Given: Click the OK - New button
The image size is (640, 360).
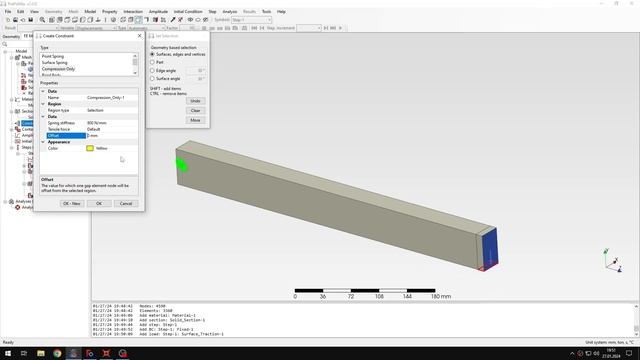Looking at the screenshot, I should [x=72, y=203].
